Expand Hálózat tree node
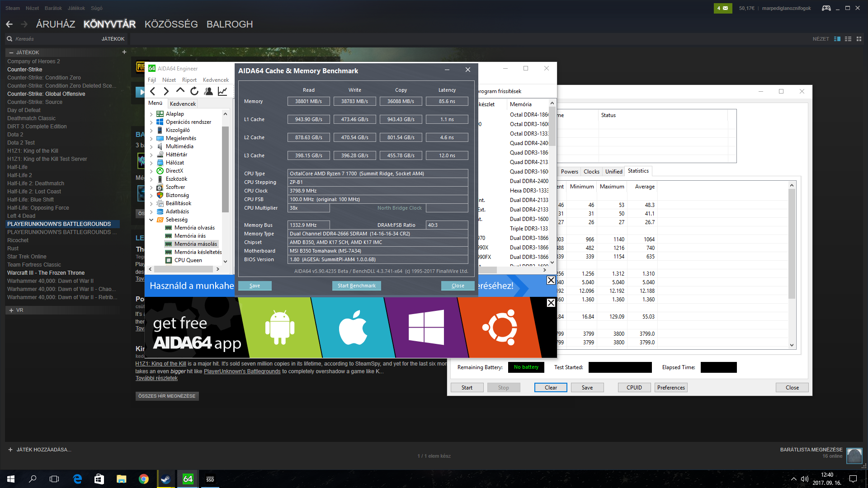Image resolution: width=868 pixels, height=488 pixels. pyautogui.click(x=151, y=163)
